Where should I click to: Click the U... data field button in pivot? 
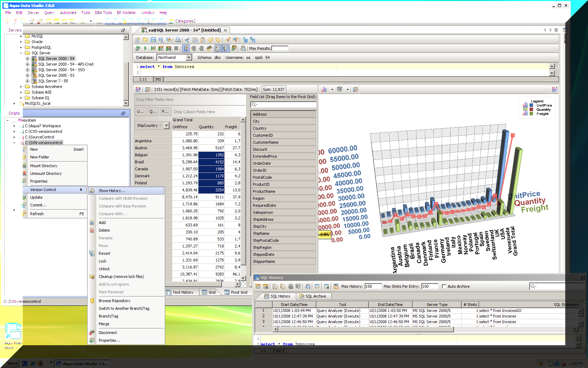pos(140,111)
